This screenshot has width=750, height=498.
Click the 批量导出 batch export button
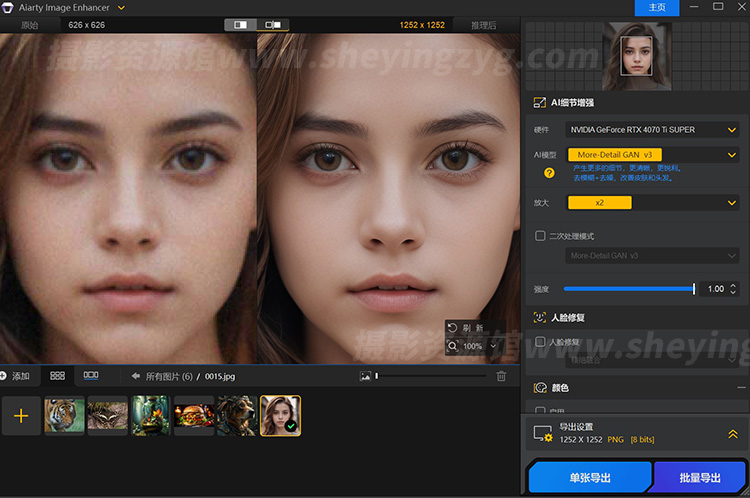pyautogui.click(x=701, y=478)
